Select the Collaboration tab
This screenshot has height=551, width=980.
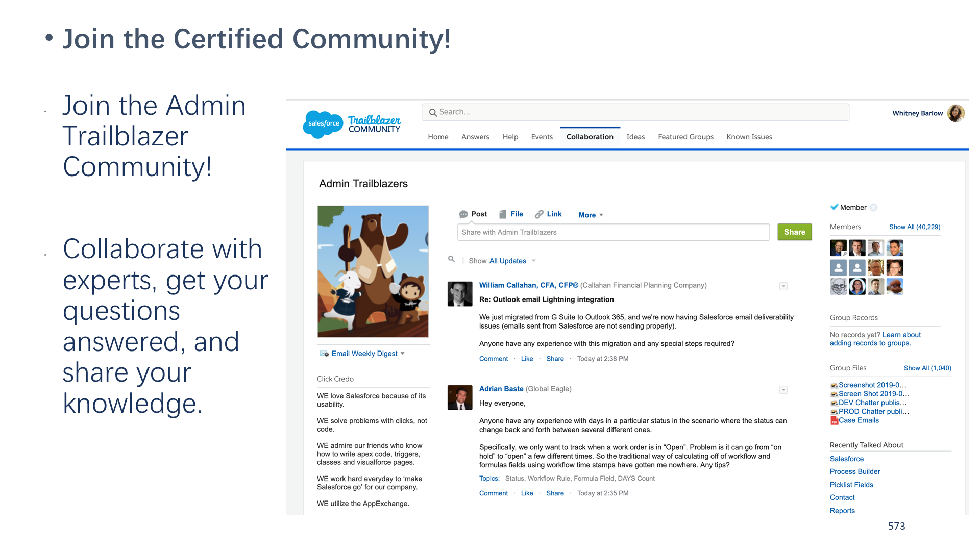tap(590, 137)
